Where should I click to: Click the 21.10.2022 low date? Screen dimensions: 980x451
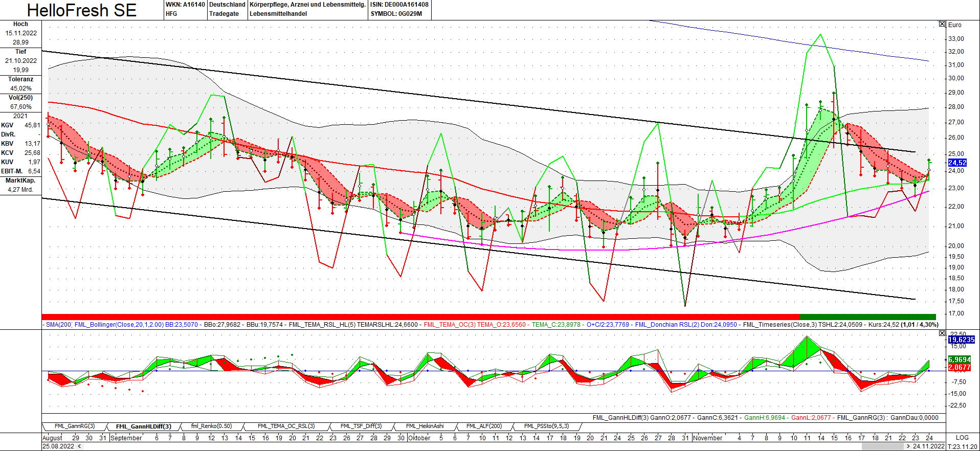click(x=21, y=61)
